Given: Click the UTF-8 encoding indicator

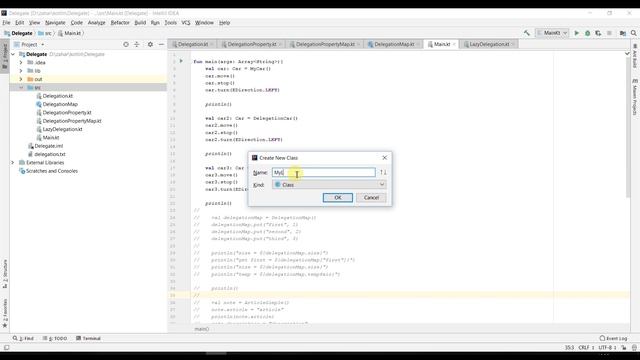Looking at the screenshot, I should coord(607,348).
